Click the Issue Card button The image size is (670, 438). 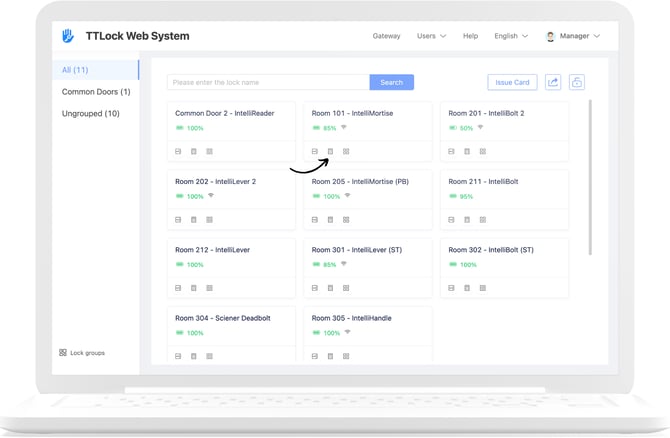click(511, 82)
